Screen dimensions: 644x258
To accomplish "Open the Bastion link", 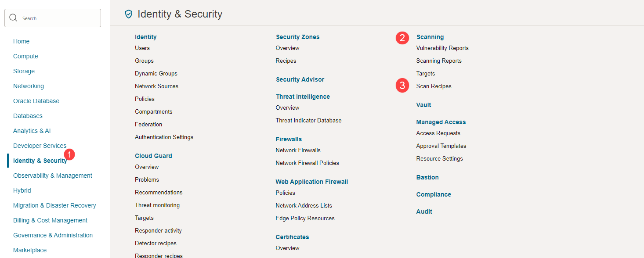I will (x=427, y=177).
